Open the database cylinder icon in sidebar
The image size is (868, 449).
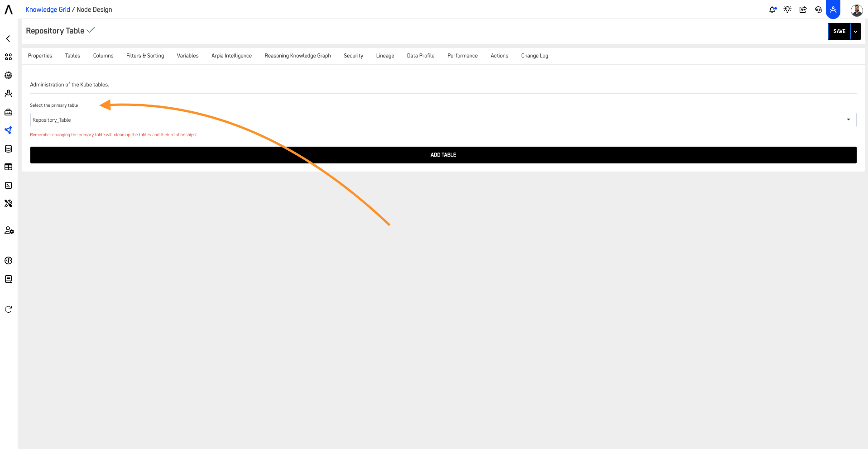[x=8, y=149]
